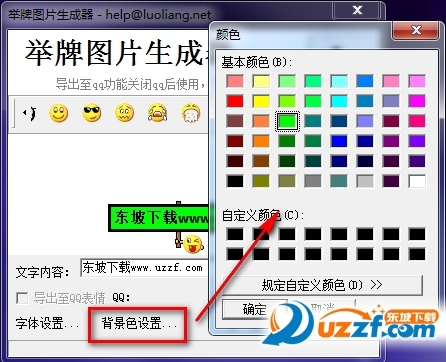
Task: Select the hot pink basic color swatch
Action: coord(417,121)
